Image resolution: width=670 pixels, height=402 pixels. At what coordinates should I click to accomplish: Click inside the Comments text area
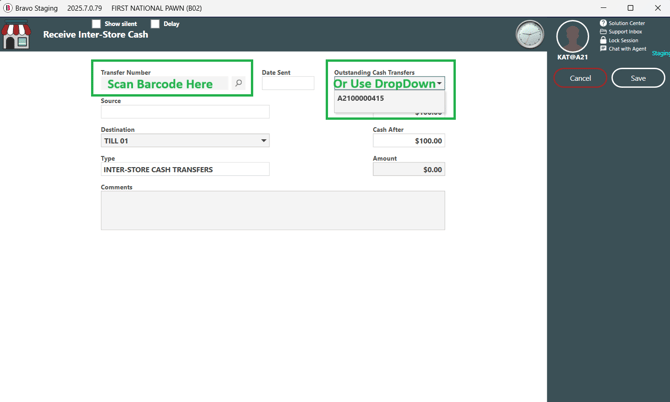pos(273,210)
